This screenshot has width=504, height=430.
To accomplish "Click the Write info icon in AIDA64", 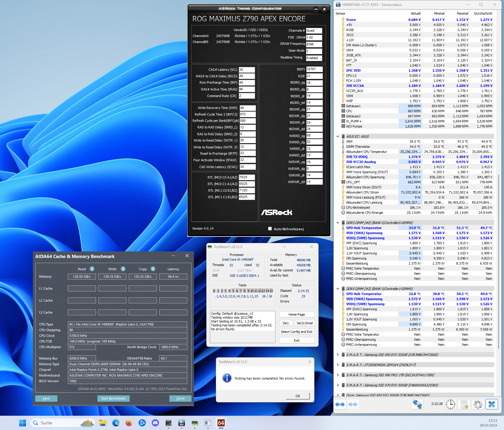I will point(123,269).
